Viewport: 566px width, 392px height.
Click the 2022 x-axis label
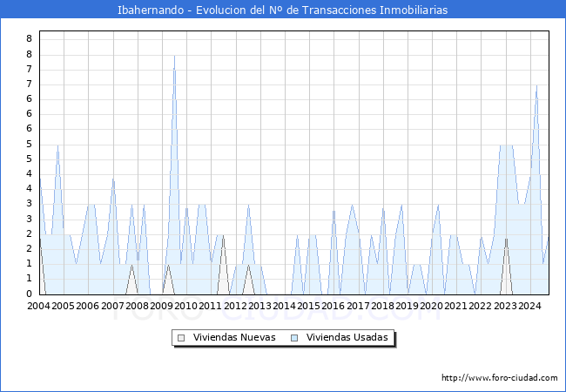pos(481,306)
